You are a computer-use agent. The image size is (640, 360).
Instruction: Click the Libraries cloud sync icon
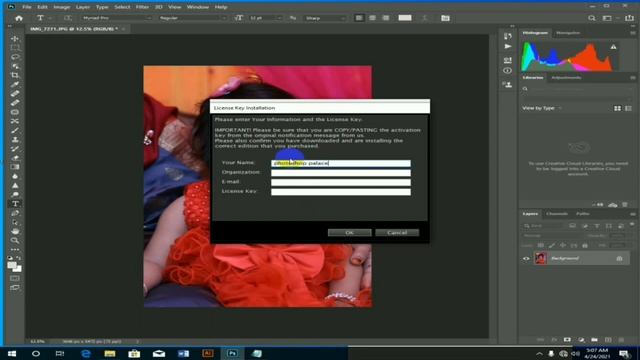click(x=613, y=205)
